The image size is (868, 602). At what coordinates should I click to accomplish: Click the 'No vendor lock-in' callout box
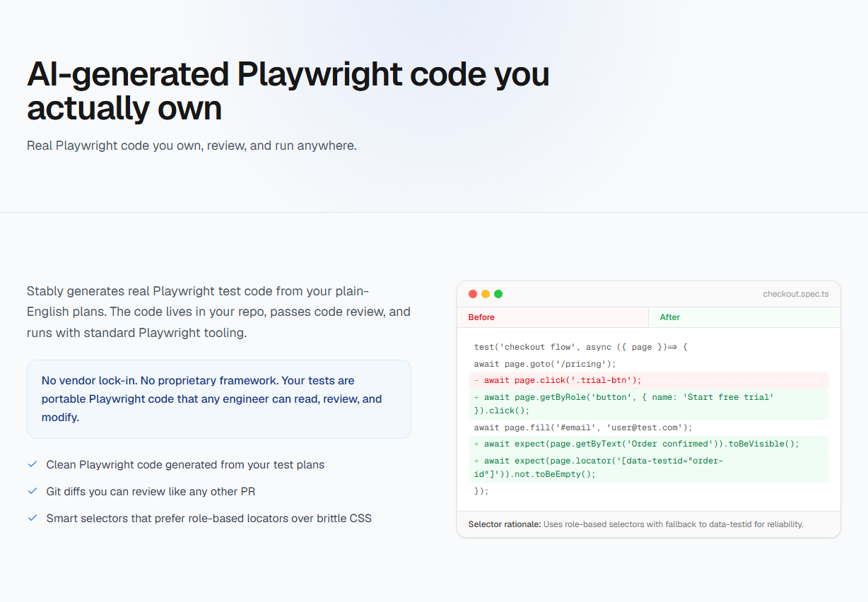219,399
